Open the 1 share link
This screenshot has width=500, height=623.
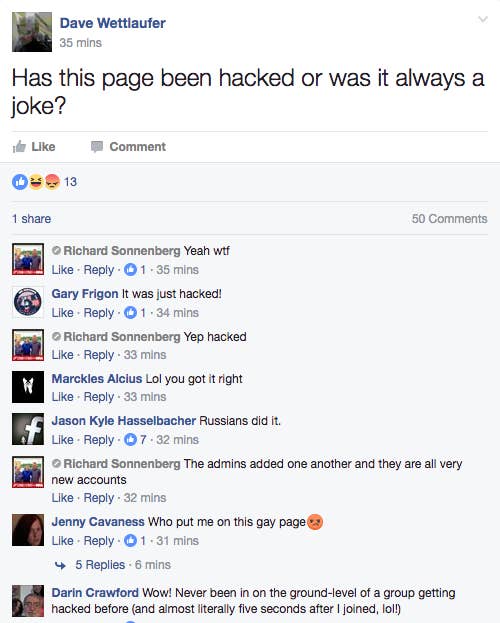point(31,219)
